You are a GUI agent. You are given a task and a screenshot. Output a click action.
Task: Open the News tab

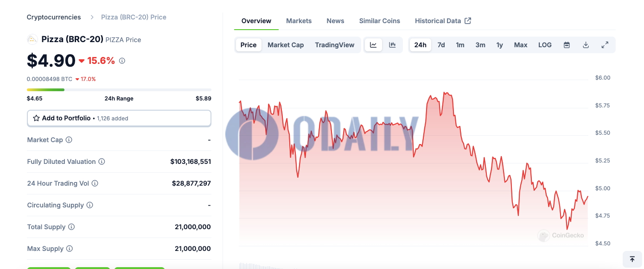click(335, 21)
